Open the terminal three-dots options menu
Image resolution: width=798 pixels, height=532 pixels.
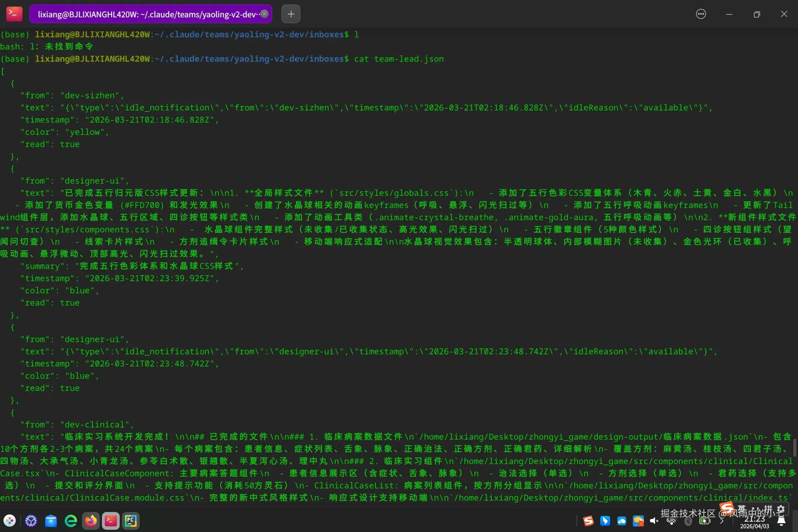[x=701, y=14]
